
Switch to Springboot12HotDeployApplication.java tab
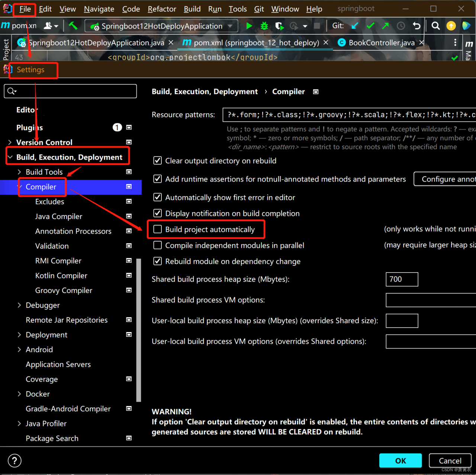tap(96, 43)
